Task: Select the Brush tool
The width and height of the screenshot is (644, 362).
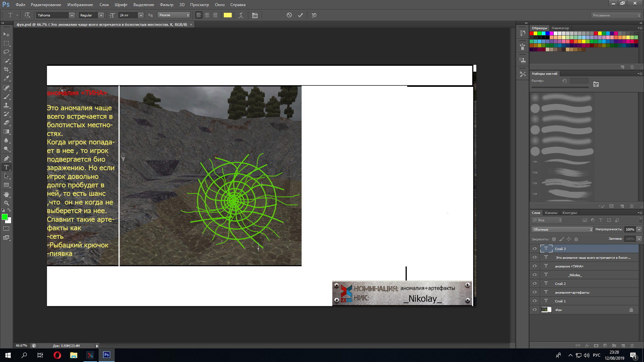Action: (6, 97)
